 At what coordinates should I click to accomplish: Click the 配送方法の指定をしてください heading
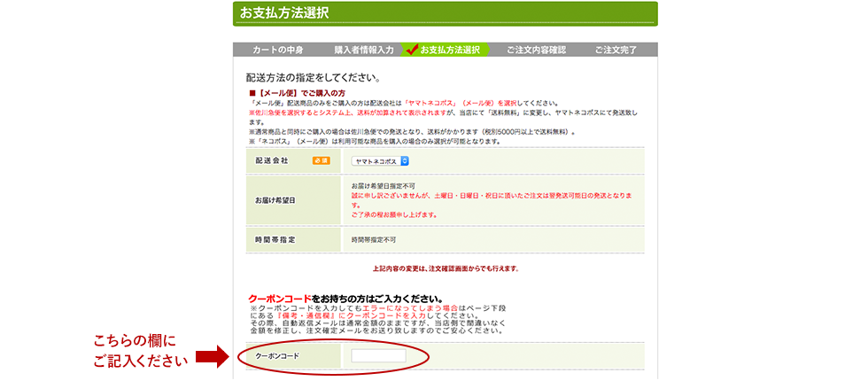point(314,78)
